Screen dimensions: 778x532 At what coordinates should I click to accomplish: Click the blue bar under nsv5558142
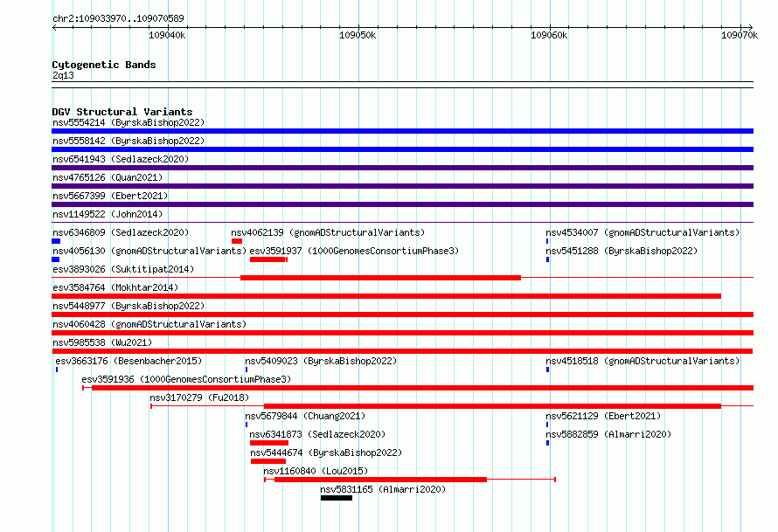point(402,149)
